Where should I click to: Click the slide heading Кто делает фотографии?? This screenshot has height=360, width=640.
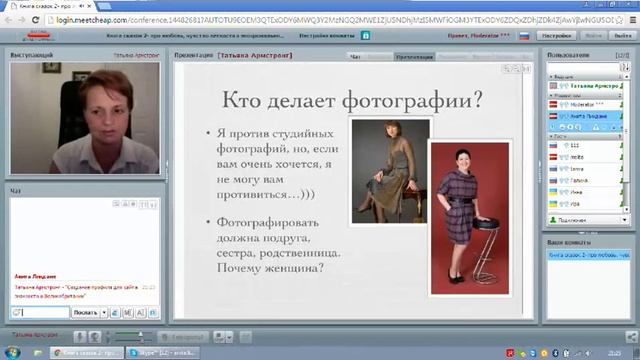click(x=352, y=100)
